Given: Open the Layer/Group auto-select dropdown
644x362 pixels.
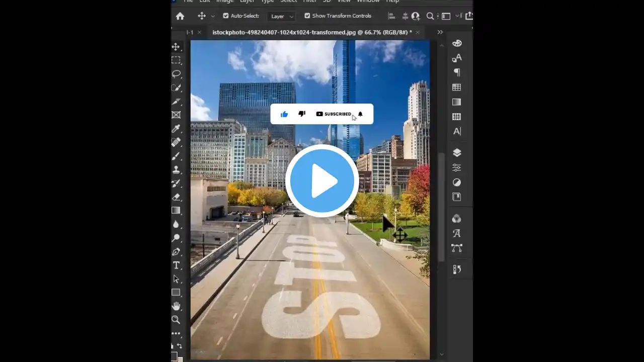Looking at the screenshot, I should [282, 17].
